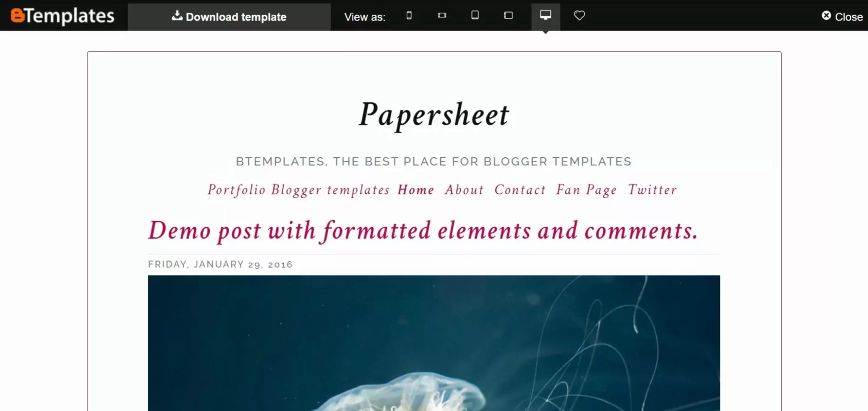Visit the Fan Page link
This screenshot has width=868, height=411.
pyautogui.click(x=586, y=190)
